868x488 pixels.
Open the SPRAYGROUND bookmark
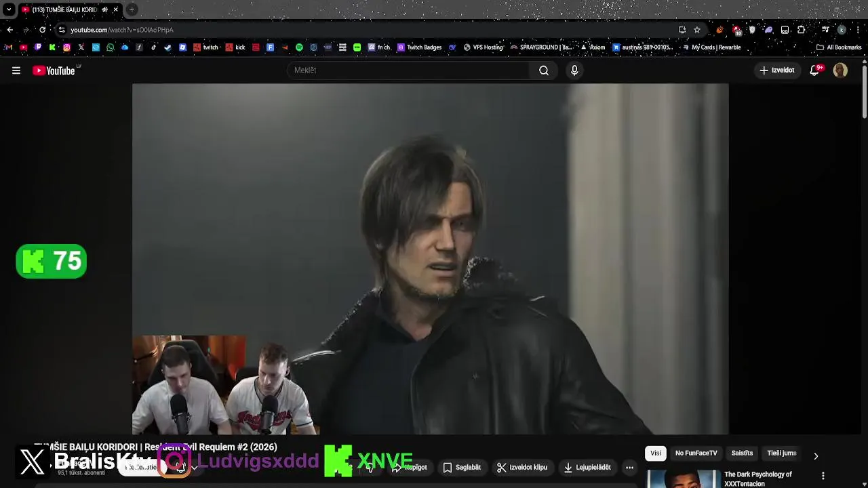(541, 47)
